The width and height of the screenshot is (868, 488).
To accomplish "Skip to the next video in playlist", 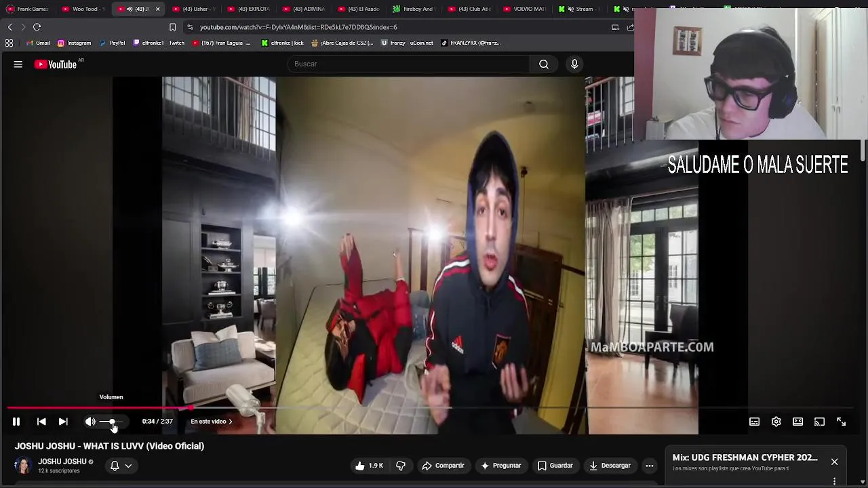I will click(x=63, y=422).
